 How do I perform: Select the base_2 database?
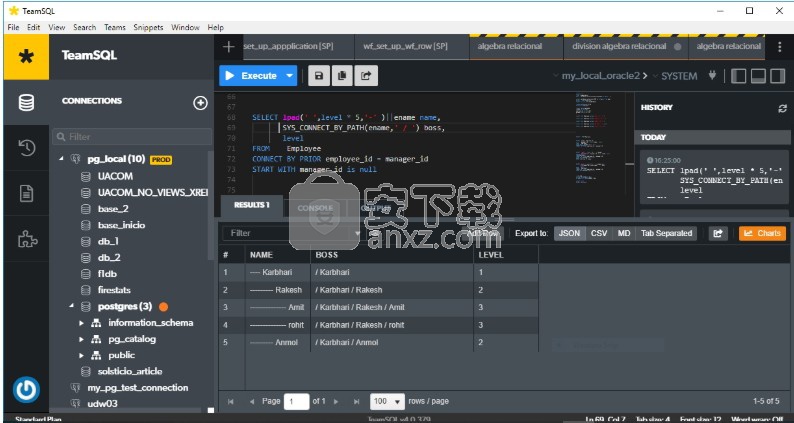(113, 209)
